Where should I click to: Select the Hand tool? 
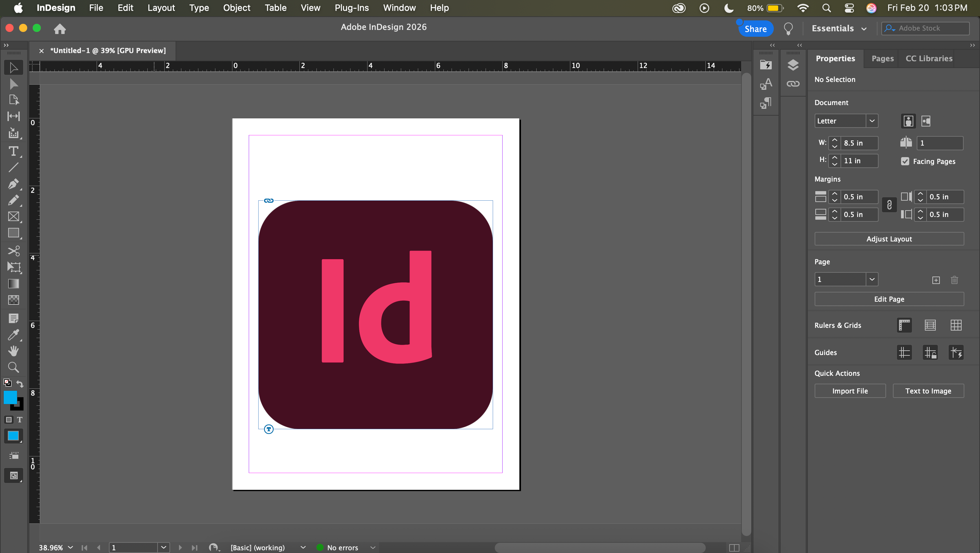click(x=13, y=351)
